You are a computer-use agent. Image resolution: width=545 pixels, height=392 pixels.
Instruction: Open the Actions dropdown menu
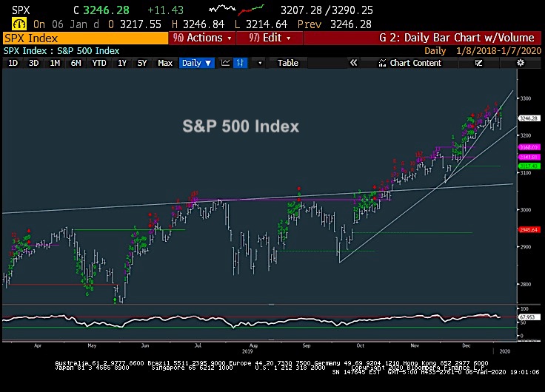[x=202, y=38]
